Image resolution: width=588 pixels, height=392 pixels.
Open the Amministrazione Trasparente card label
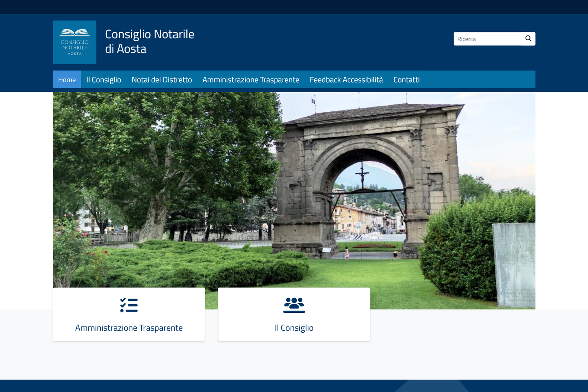(129, 328)
